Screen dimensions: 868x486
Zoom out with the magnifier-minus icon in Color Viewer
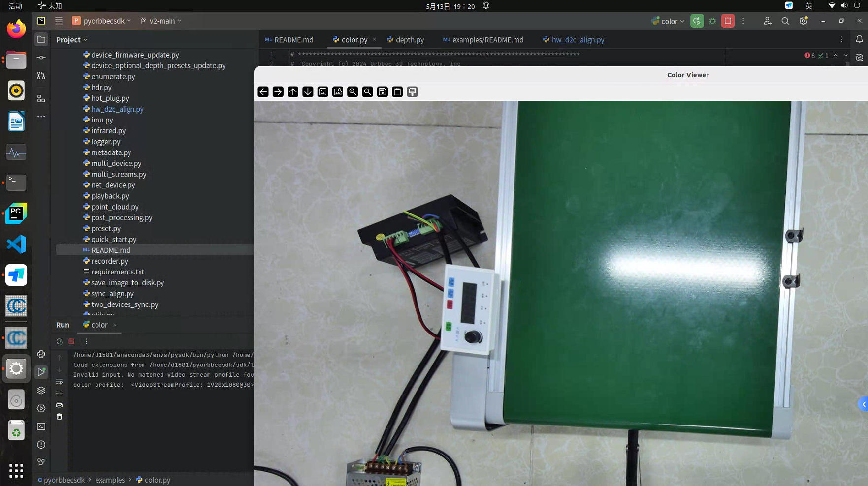point(367,92)
